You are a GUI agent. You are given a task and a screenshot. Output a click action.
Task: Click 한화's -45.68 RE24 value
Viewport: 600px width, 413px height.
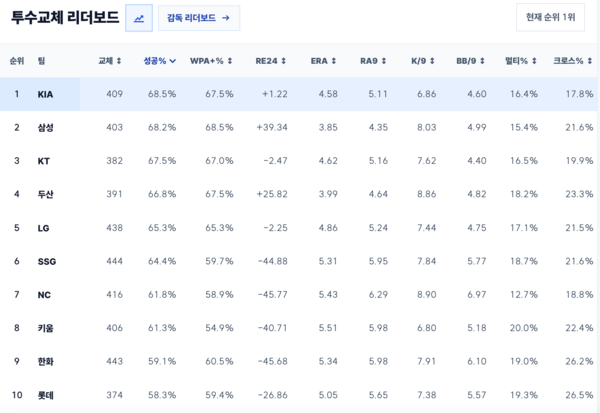pyautogui.click(x=272, y=361)
